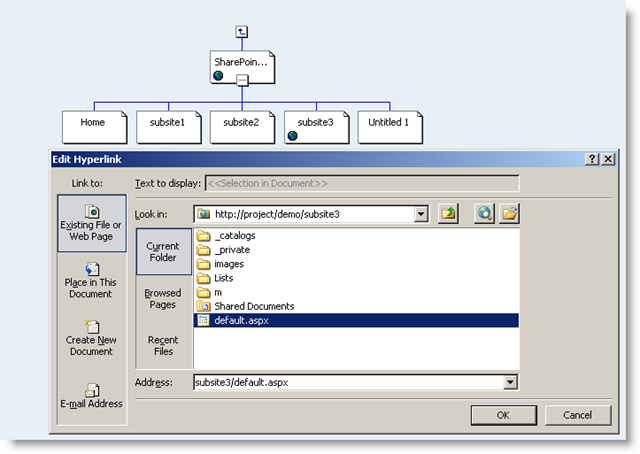Click the _catalogs folder icon
Viewport: 640px width, 454px height.
coord(203,236)
